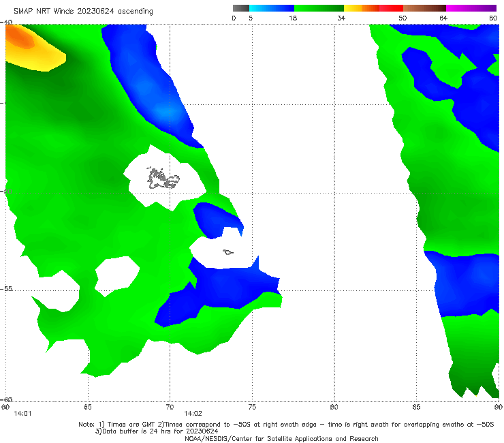Click the green segment of the colorbar
504x443 pixels.
tap(319, 8)
